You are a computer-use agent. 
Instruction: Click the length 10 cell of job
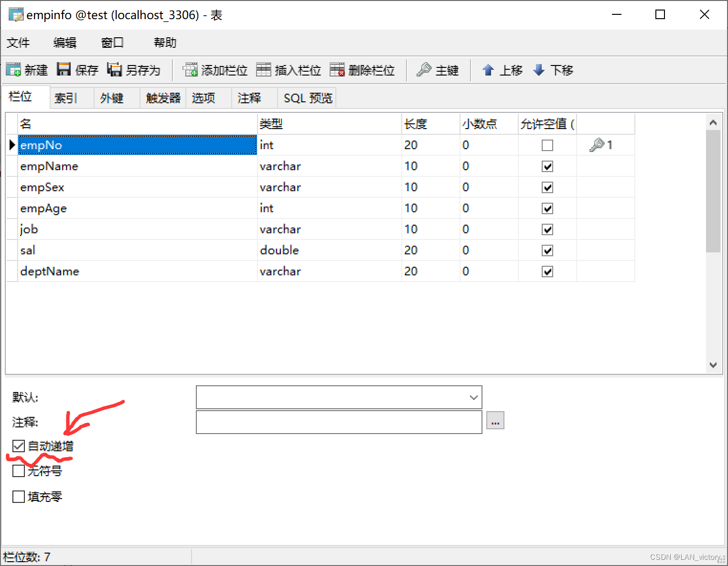[x=431, y=229]
